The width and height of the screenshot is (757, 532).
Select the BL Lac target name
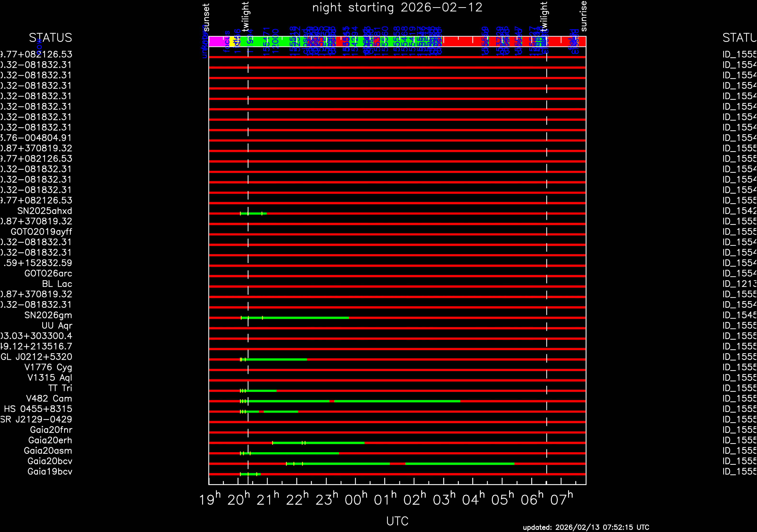(x=57, y=284)
